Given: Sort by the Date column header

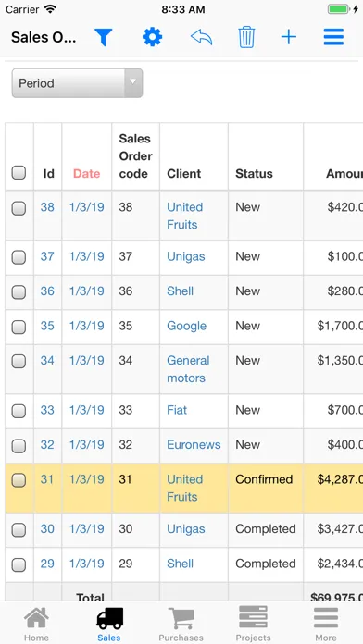Looking at the screenshot, I should pyautogui.click(x=86, y=174).
